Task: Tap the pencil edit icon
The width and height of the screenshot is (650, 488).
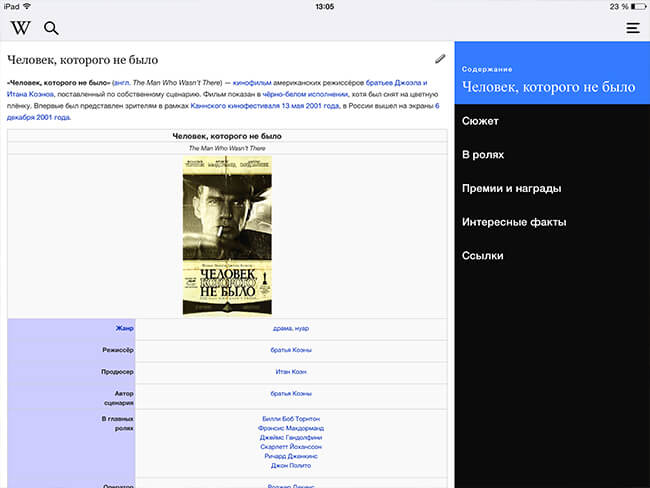Action: click(x=440, y=59)
